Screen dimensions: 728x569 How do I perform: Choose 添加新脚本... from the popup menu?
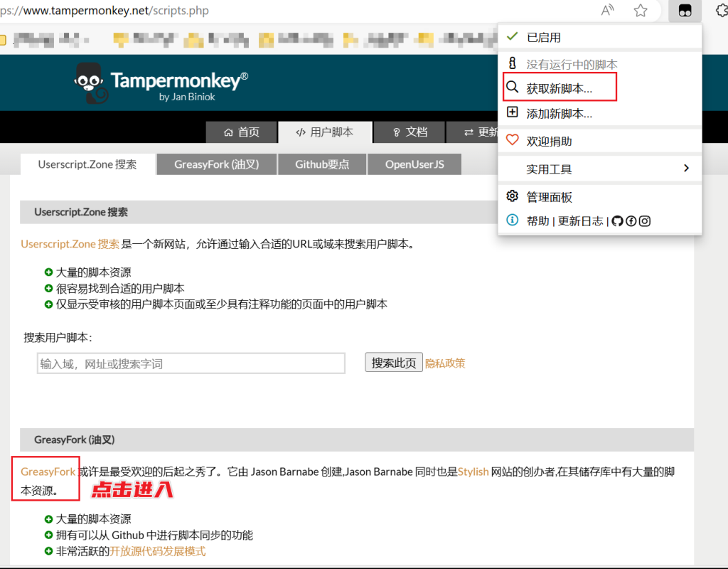point(559,113)
